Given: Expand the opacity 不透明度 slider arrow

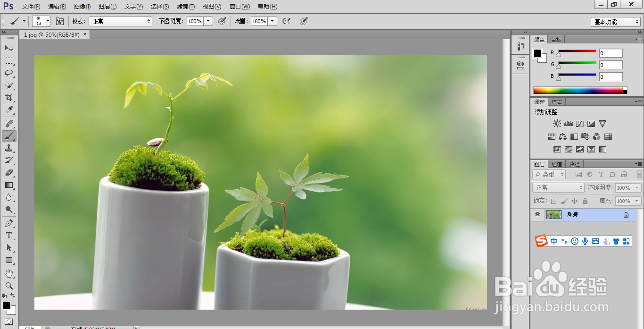Looking at the screenshot, I should pos(208,21).
